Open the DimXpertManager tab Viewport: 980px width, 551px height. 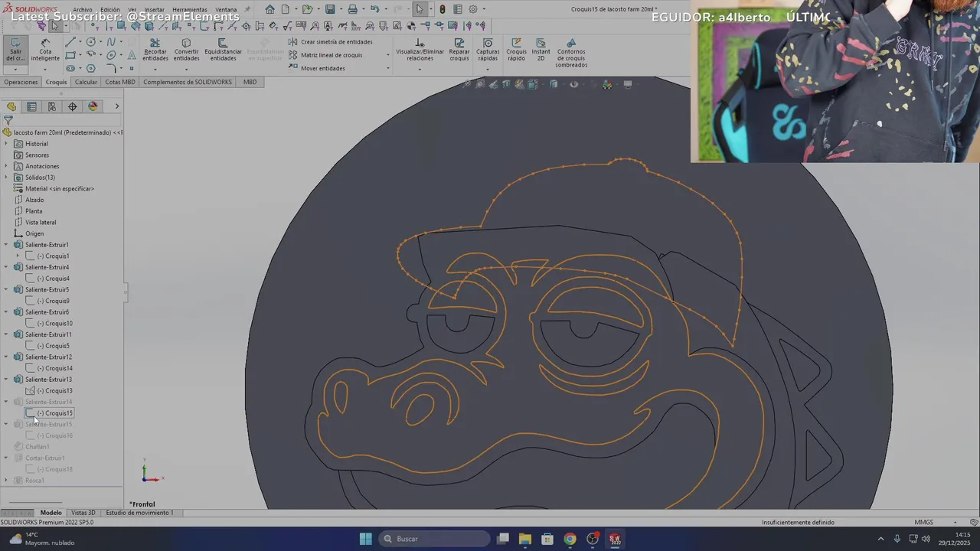[73, 106]
